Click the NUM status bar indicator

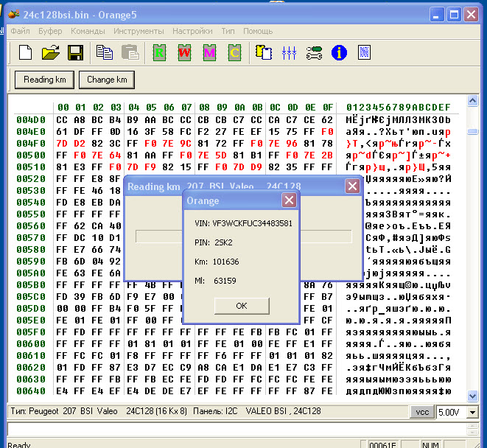pyautogui.click(x=430, y=444)
